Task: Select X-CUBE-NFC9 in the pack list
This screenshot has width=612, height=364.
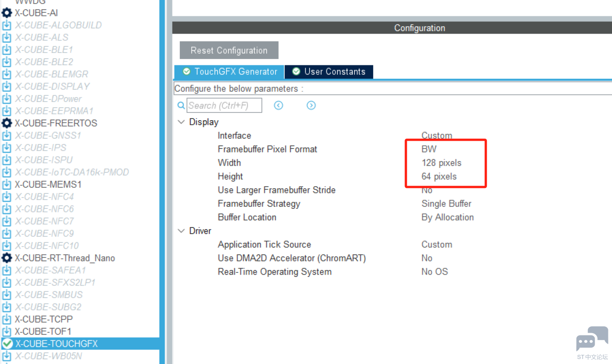Action: coord(44,234)
